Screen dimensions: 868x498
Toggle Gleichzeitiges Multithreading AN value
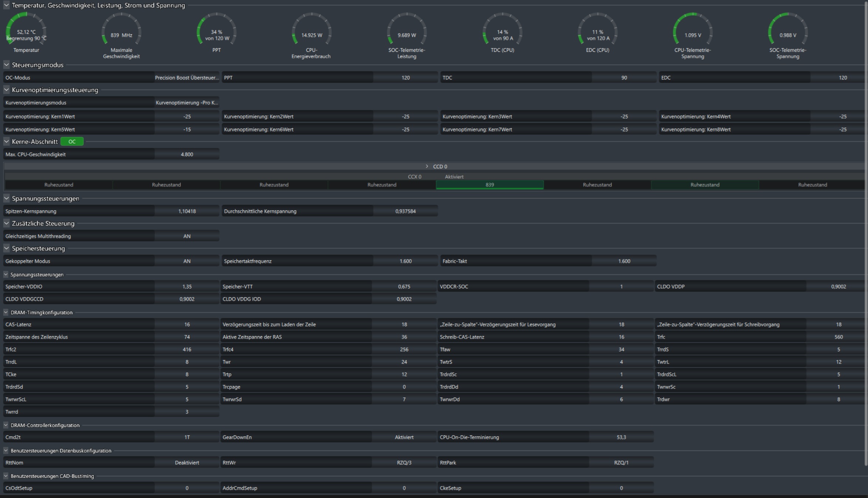point(187,236)
